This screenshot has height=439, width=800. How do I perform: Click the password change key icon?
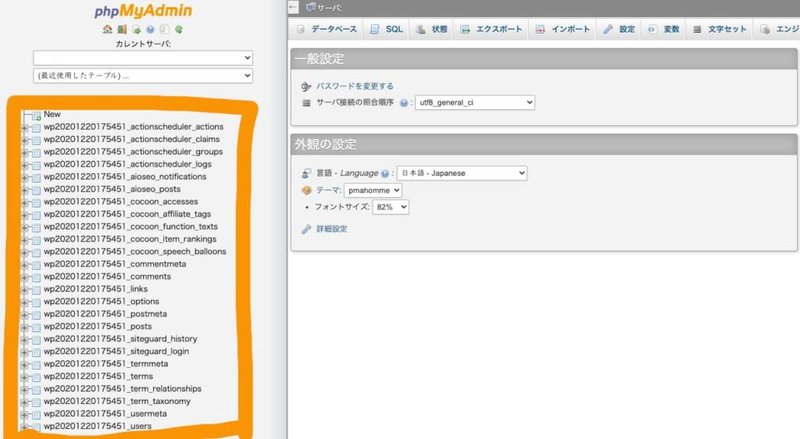coord(306,86)
